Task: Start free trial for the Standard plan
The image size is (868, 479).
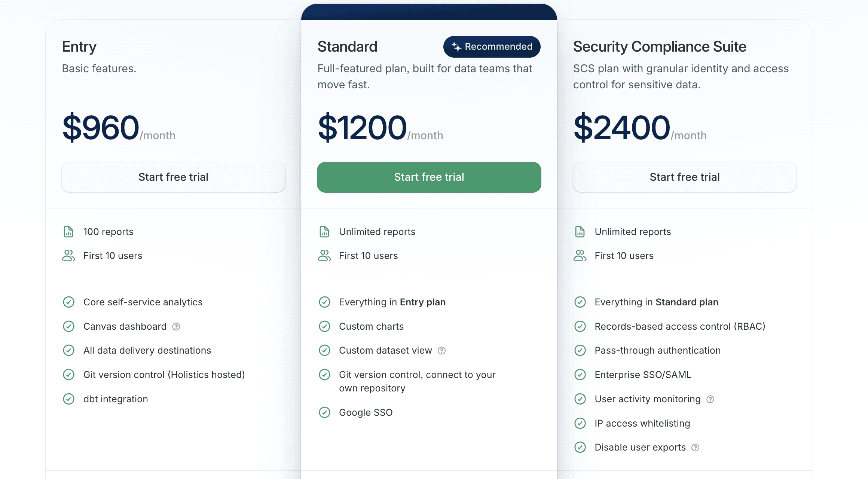Action: tap(429, 177)
